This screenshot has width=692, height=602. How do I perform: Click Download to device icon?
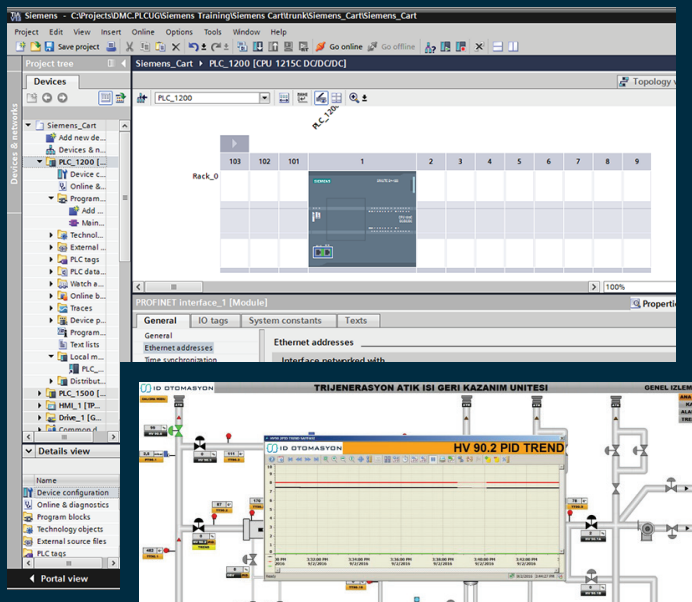[258, 46]
